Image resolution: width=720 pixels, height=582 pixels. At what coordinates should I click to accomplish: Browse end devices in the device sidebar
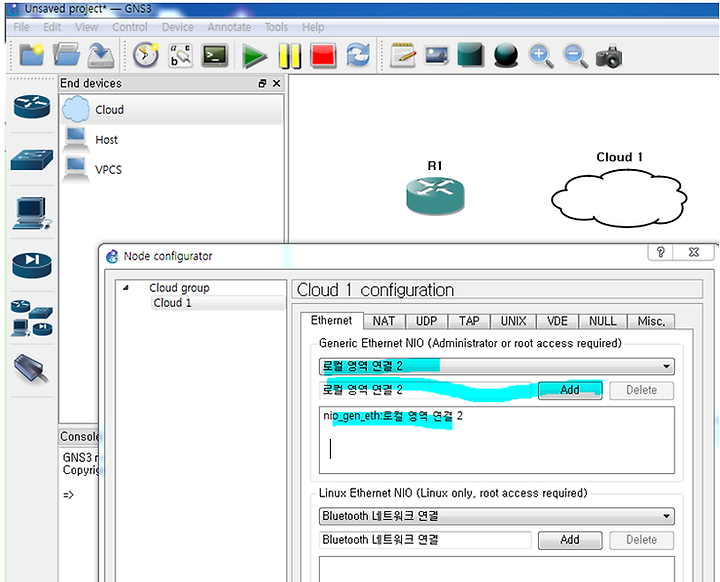coord(32,213)
